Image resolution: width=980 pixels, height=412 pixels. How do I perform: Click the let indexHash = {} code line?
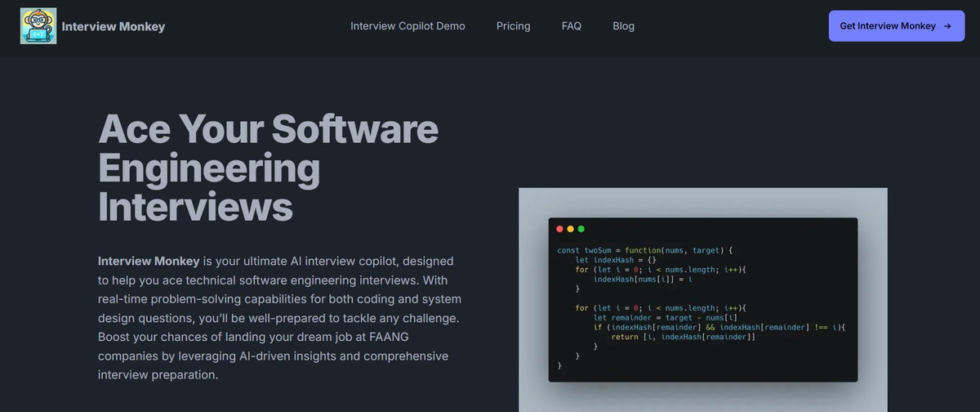(616, 260)
